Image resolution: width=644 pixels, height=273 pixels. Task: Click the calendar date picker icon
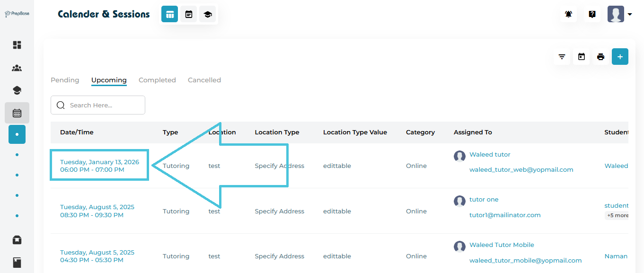[x=582, y=57]
